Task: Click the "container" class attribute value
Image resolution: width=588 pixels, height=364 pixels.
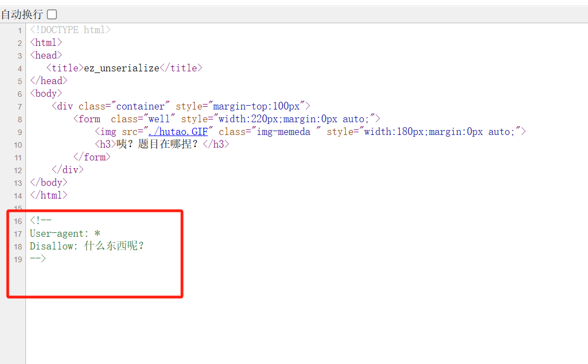Action: pyautogui.click(x=141, y=106)
